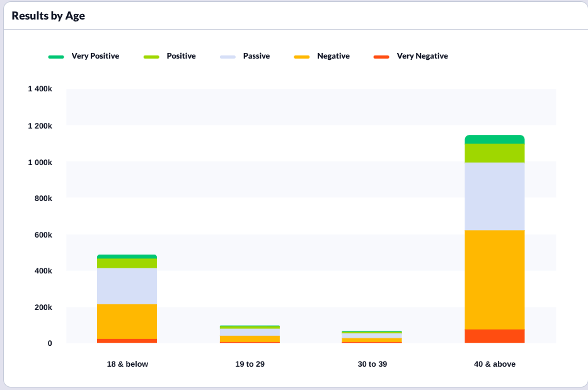Select the Passive segment in 40 & above bar
The width and height of the screenshot is (588, 390).
click(x=495, y=196)
